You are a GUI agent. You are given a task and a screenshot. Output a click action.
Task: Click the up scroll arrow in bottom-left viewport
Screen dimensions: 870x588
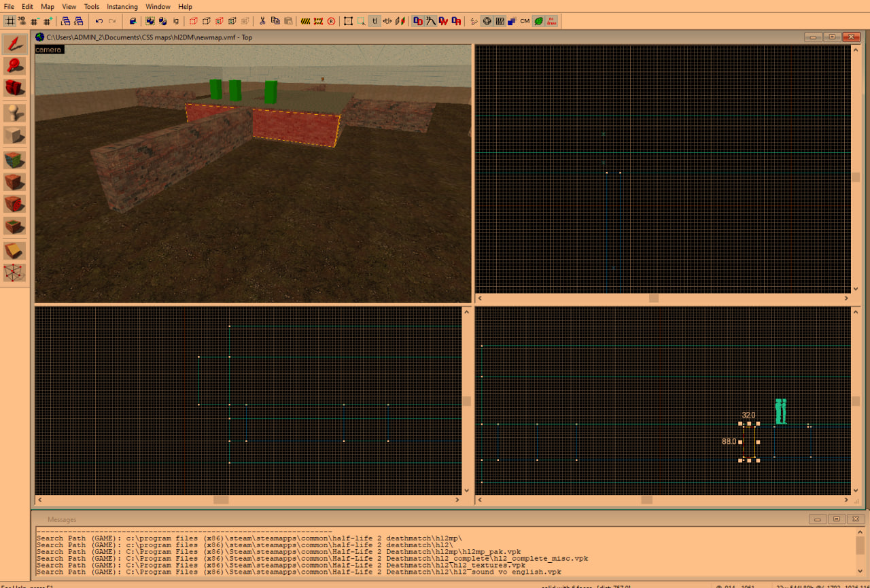pyautogui.click(x=466, y=312)
